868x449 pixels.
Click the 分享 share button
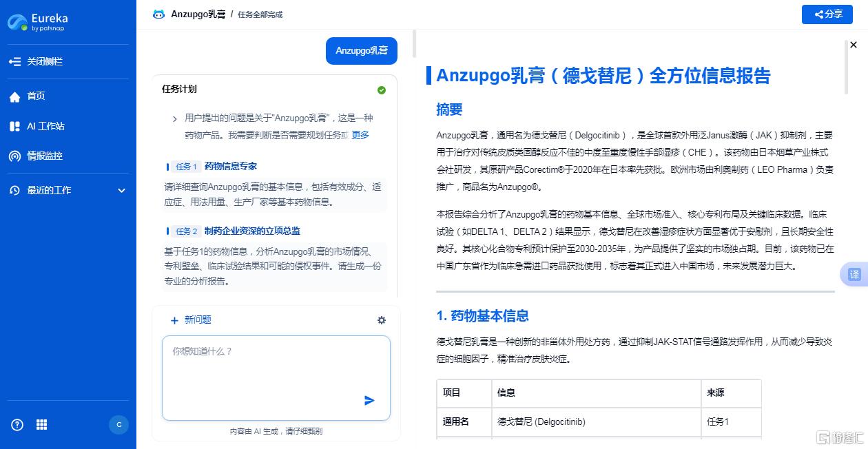(827, 14)
